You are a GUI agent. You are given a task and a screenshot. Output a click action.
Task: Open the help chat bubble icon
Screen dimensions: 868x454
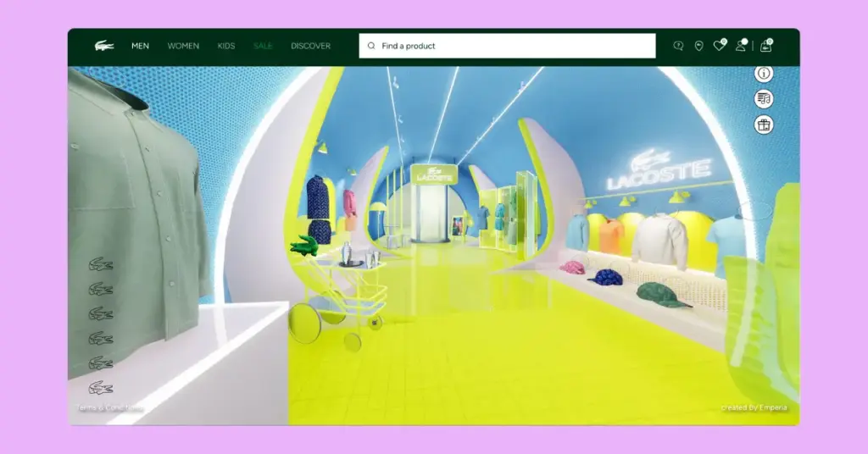(x=678, y=46)
